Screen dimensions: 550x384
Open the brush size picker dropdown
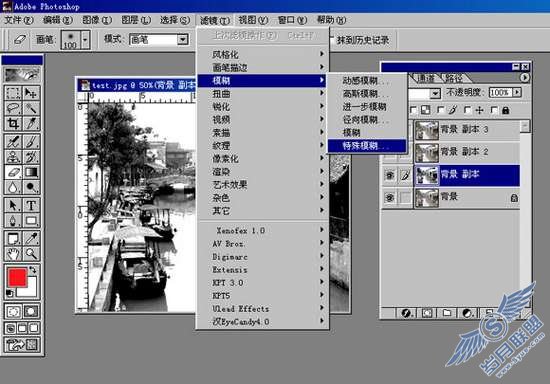tap(85, 39)
